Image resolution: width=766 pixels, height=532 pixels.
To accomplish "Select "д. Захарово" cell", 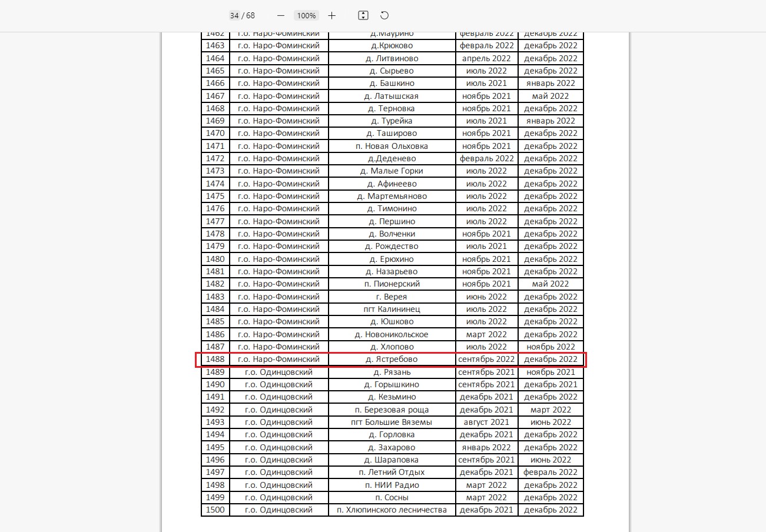I will (x=392, y=447).
